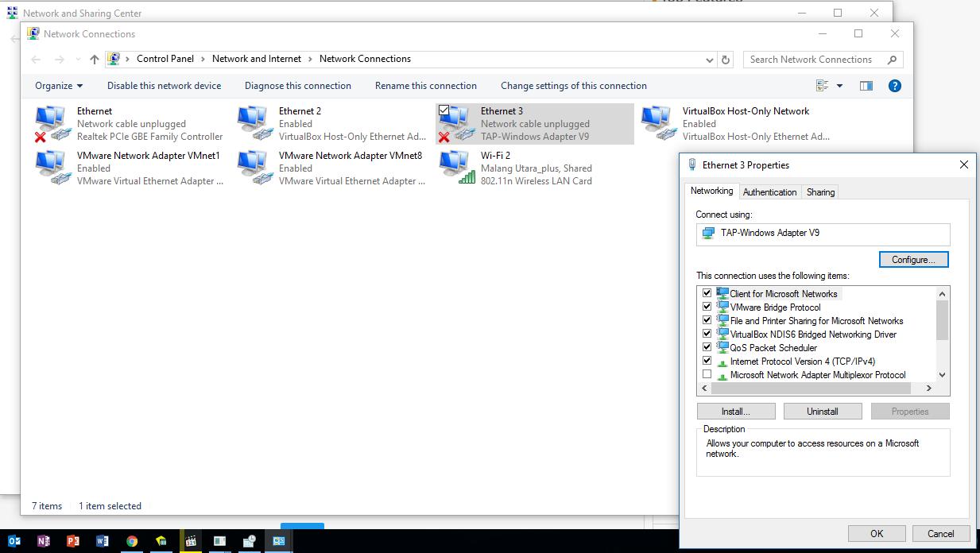Click the Uninstall button
Viewport: 980px width, 553px height.
(x=823, y=412)
